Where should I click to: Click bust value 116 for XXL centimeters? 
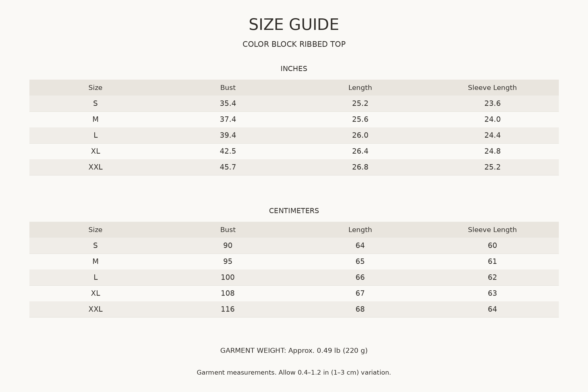(x=228, y=309)
